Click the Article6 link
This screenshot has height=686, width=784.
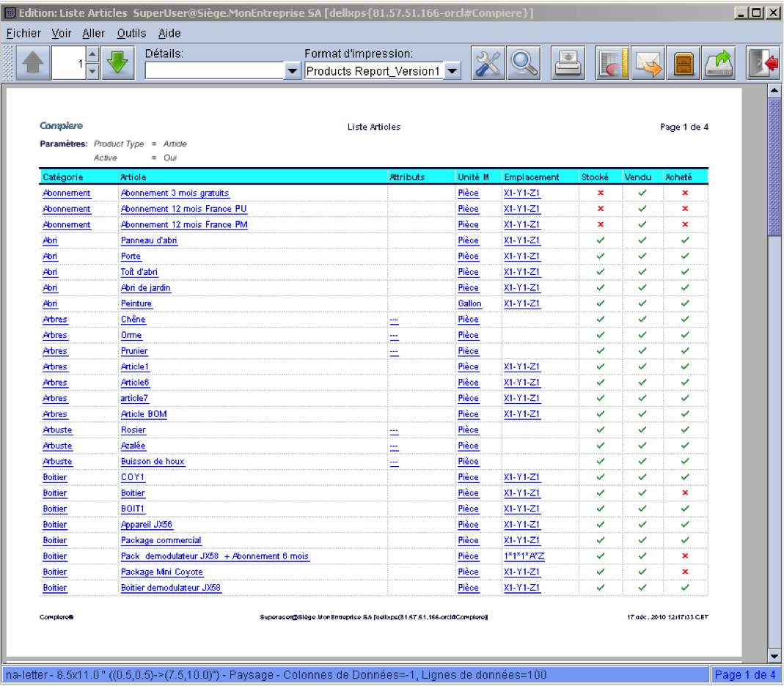pos(134,383)
